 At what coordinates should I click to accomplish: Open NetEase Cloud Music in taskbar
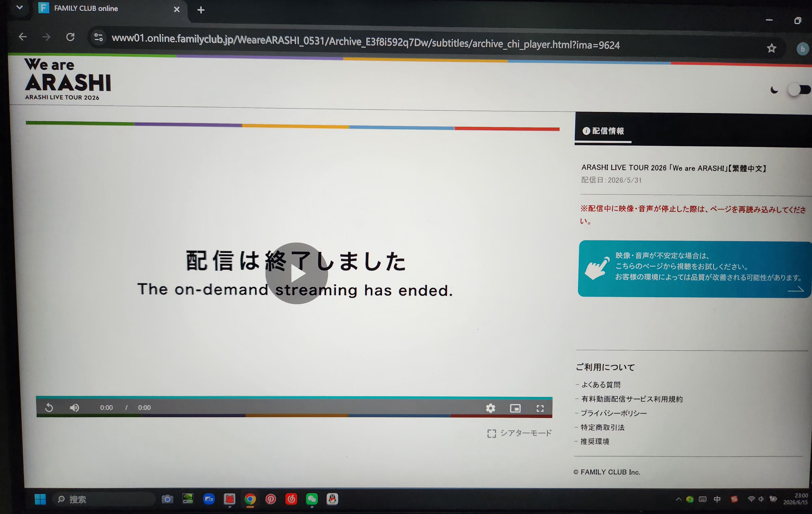pos(291,499)
